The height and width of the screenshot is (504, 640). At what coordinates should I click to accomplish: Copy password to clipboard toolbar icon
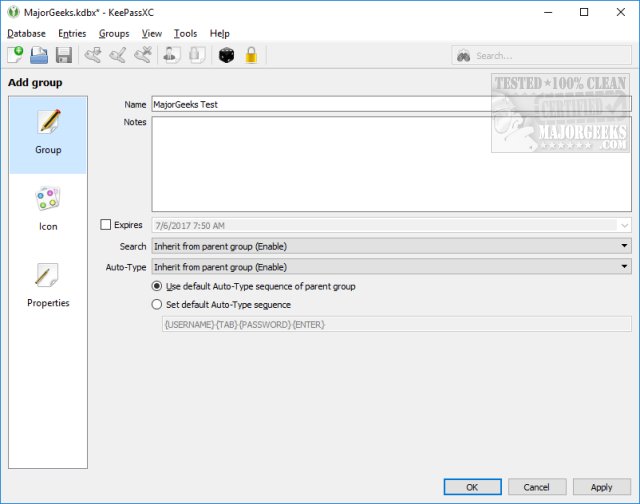click(197, 55)
